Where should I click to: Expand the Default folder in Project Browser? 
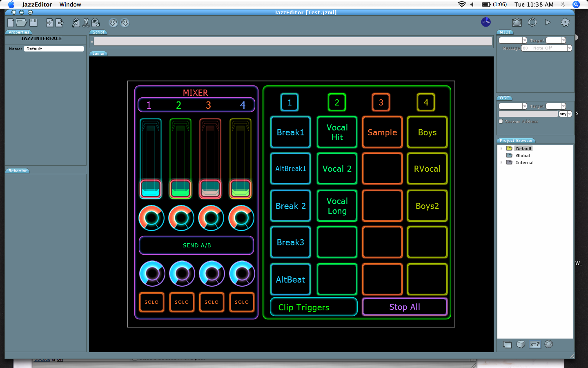pyautogui.click(x=501, y=148)
